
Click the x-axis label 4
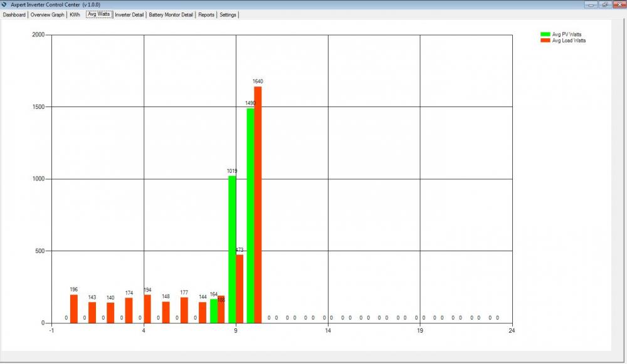(144, 330)
